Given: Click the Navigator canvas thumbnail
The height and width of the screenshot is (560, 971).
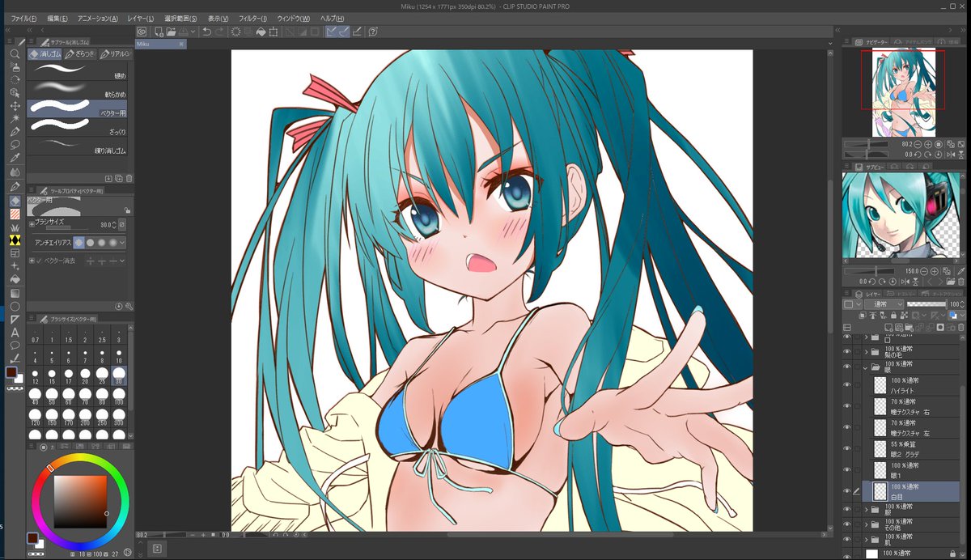Looking at the screenshot, I should point(904,93).
